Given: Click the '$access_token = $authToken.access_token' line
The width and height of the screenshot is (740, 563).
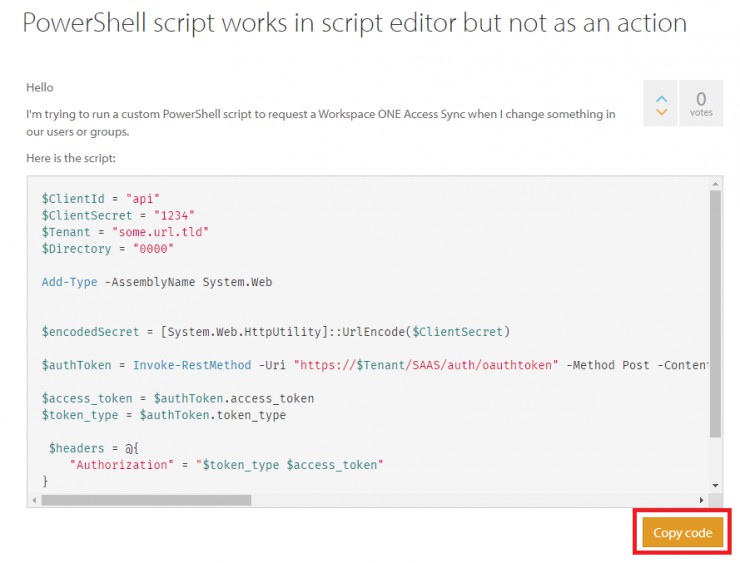Looking at the screenshot, I should 177,398.
